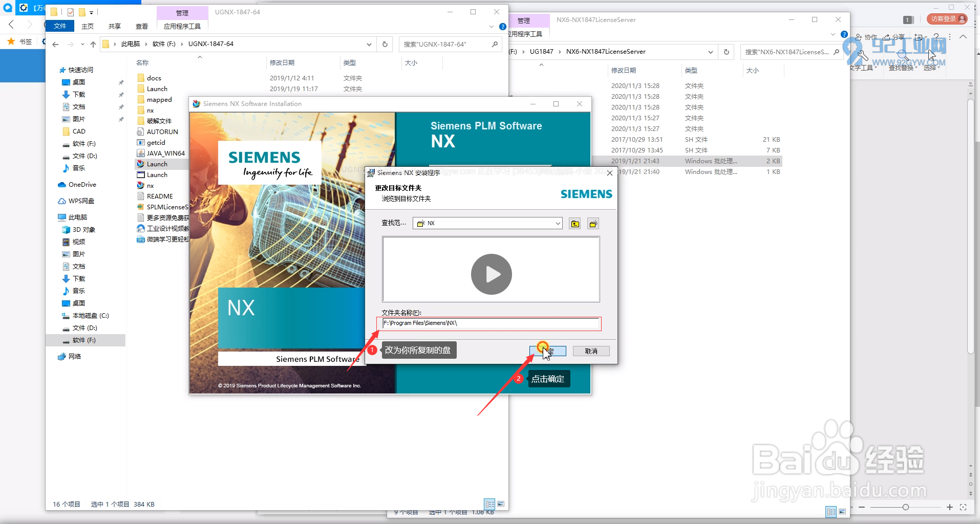
Task: Select the 破解文件 folder
Action: click(x=159, y=121)
